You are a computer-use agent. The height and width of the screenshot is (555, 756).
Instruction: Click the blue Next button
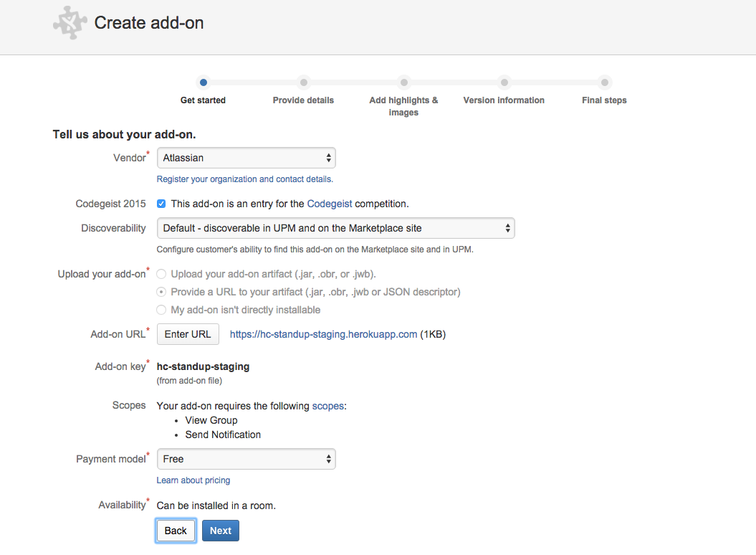221,531
